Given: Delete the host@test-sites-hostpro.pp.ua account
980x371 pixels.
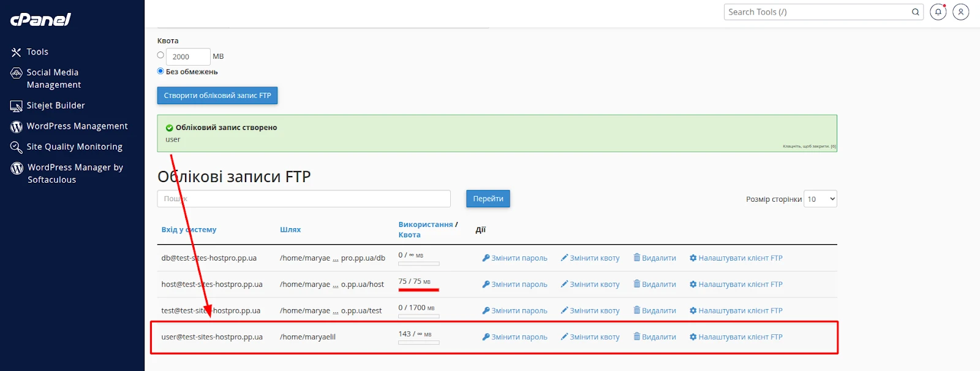Looking at the screenshot, I should pos(655,285).
